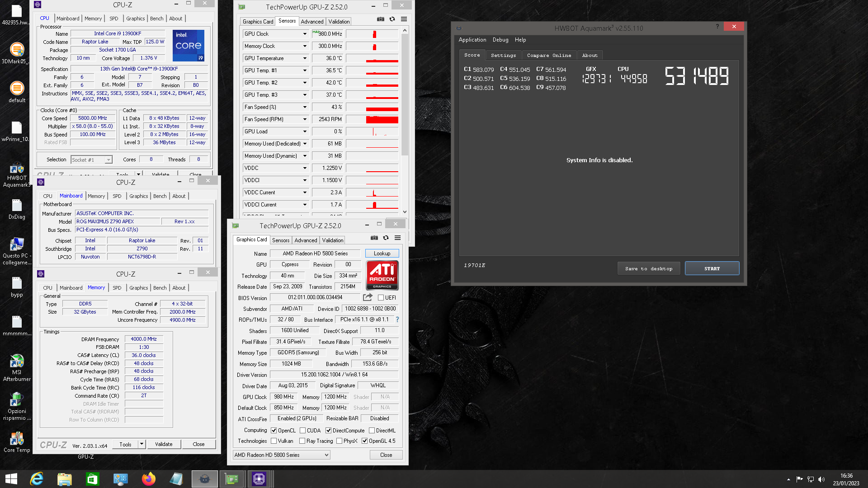
Task: Toggle the CUDA checkbox
Action: (302, 431)
